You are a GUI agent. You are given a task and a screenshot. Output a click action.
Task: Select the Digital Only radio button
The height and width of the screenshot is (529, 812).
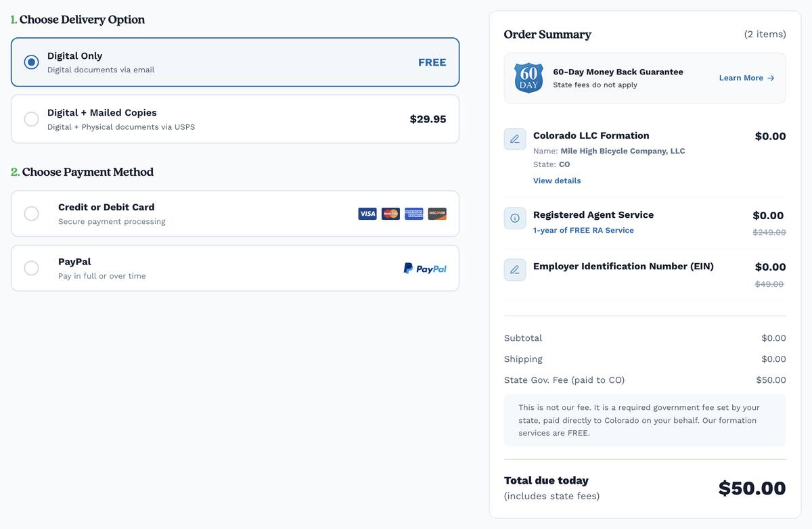(x=31, y=62)
